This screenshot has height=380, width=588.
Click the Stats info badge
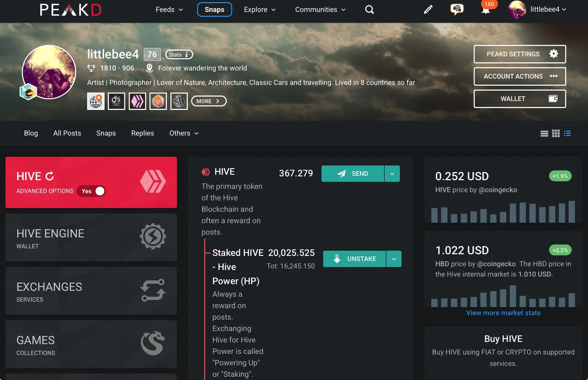coord(179,55)
